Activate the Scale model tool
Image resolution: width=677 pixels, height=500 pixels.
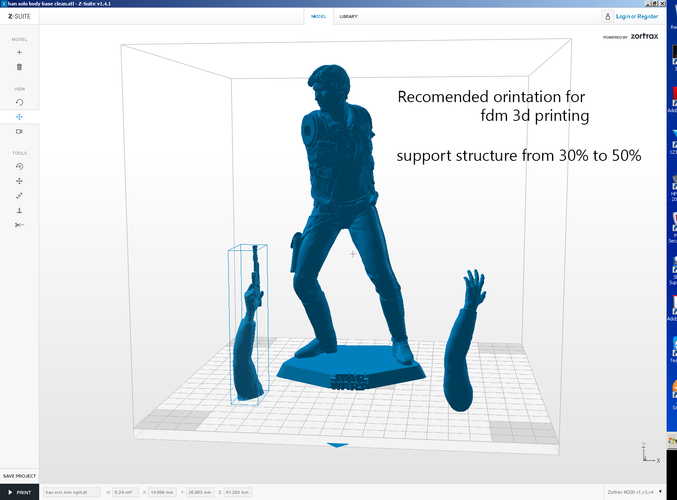19,196
